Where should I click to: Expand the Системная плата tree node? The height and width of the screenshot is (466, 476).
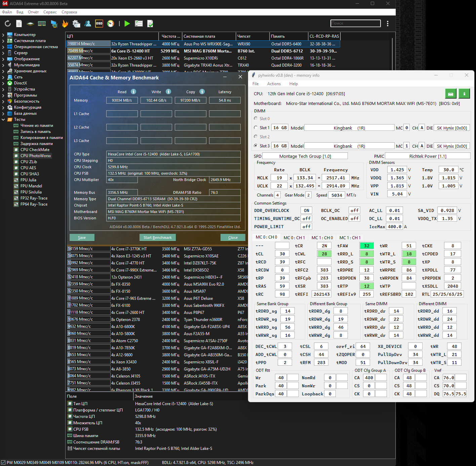pos(3,41)
